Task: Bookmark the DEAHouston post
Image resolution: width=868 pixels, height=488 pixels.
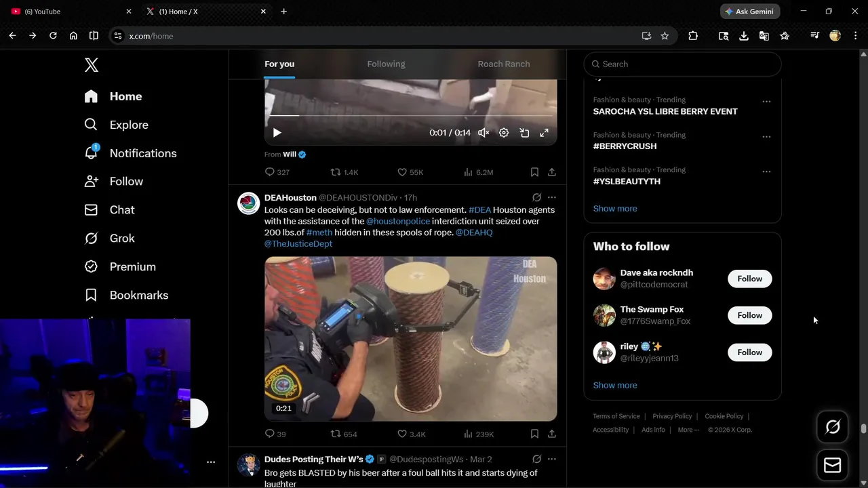Action: pos(534,434)
